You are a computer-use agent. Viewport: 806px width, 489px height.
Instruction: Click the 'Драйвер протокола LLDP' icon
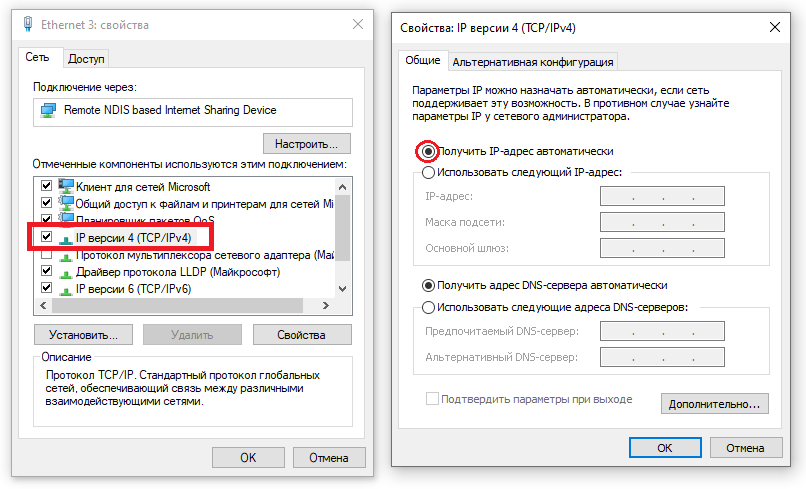coord(67,272)
